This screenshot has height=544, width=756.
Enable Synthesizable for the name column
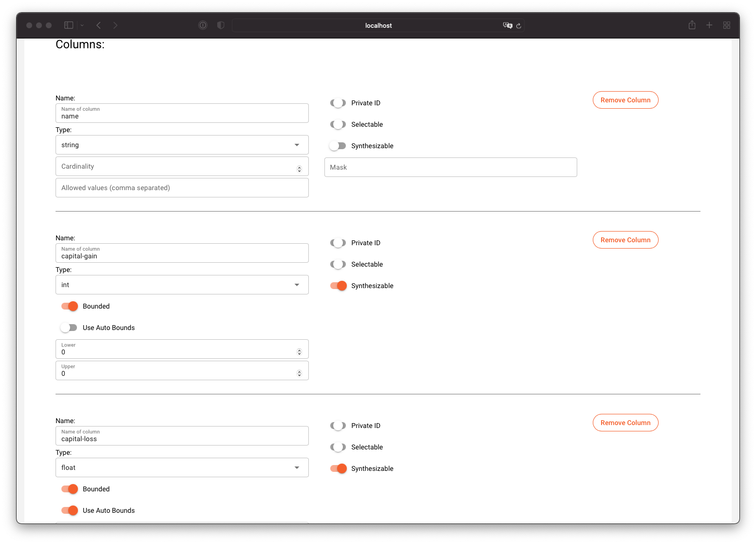[338, 146]
